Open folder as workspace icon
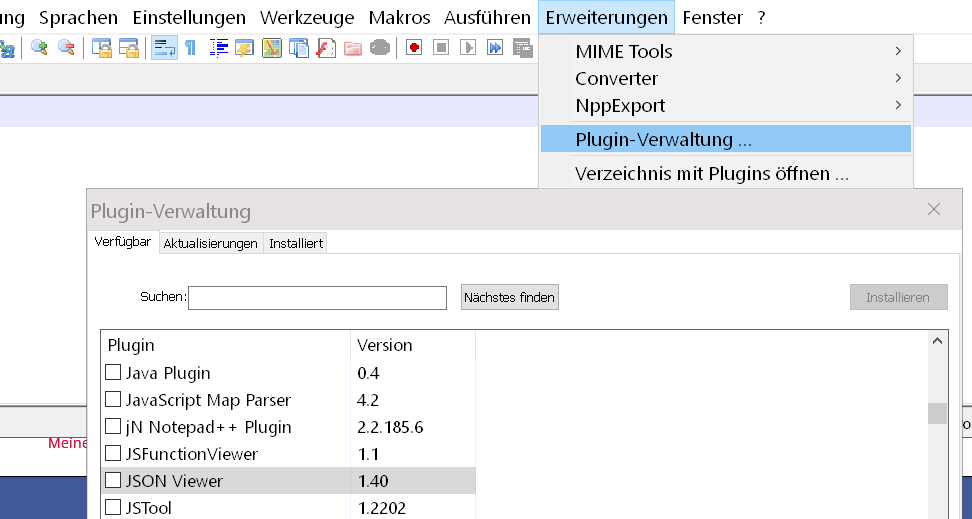 [x=353, y=48]
